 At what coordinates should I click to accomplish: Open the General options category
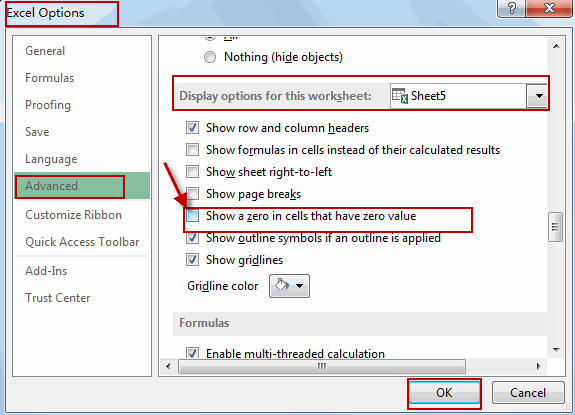pyautogui.click(x=45, y=51)
